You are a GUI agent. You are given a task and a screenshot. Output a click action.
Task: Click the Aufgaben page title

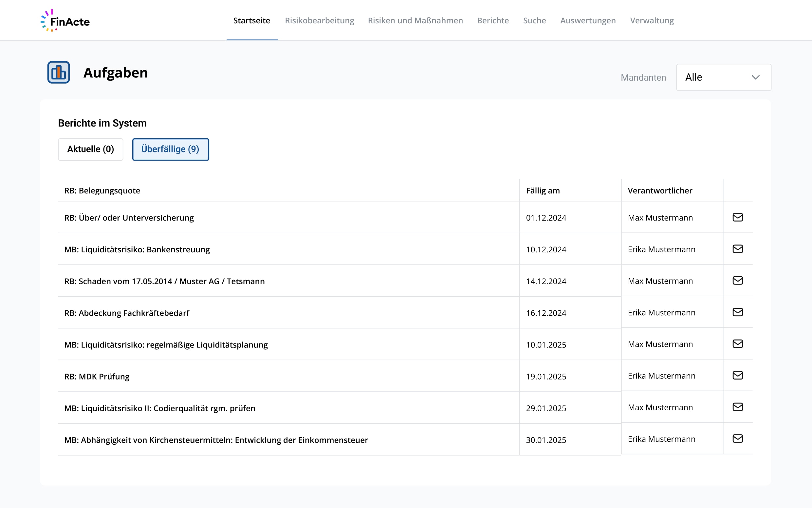[x=116, y=72]
